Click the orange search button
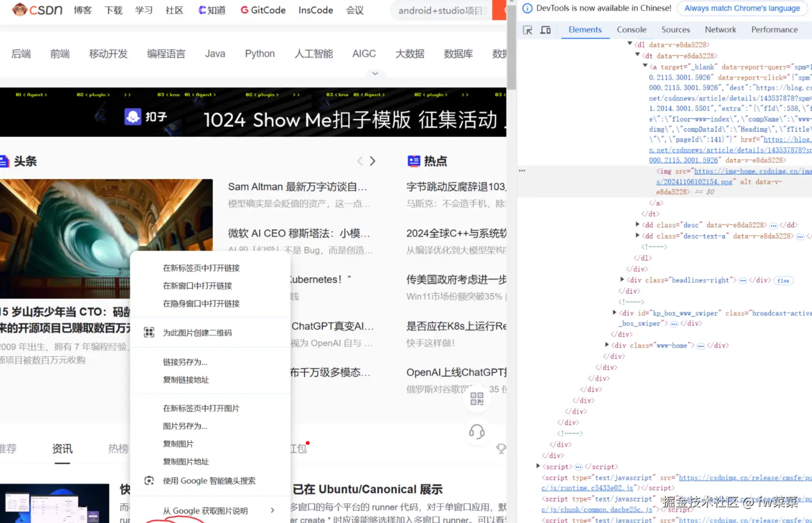Viewport: 812px width, 523px height. [499, 10]
